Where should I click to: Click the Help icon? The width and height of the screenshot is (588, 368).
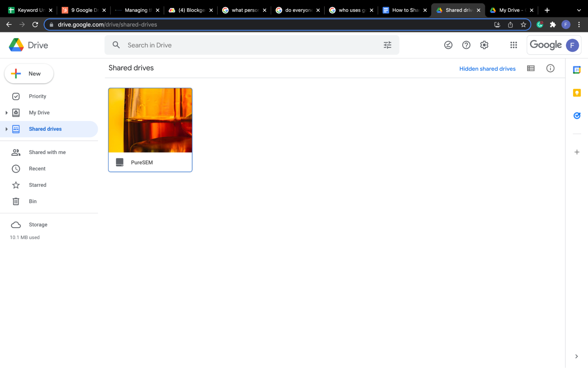(x=466, y=45)
